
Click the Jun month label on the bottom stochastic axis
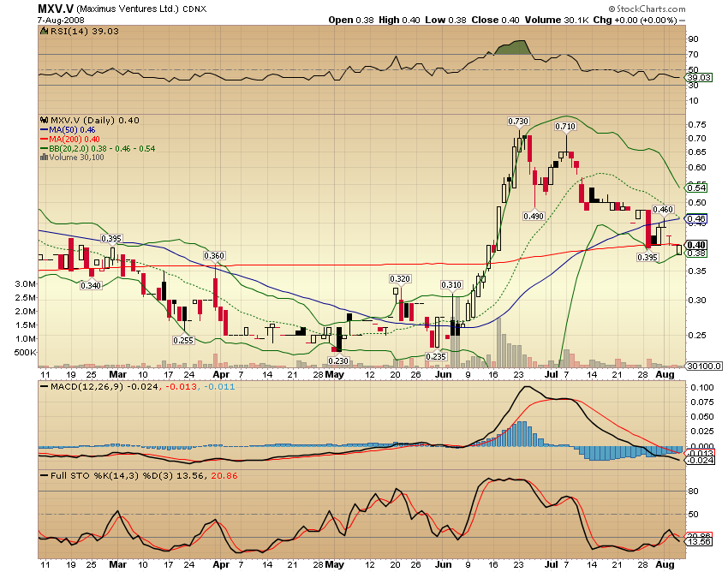coord(443,564)
